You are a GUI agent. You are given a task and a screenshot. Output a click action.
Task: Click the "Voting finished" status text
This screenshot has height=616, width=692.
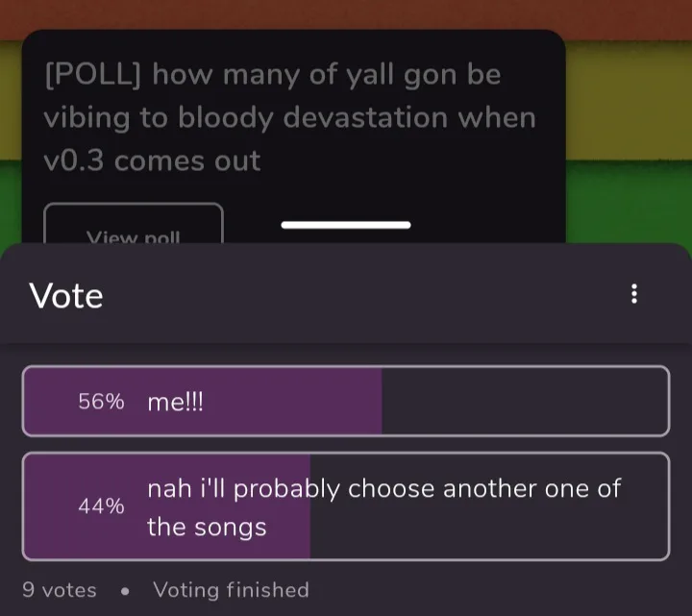point(231,589)
